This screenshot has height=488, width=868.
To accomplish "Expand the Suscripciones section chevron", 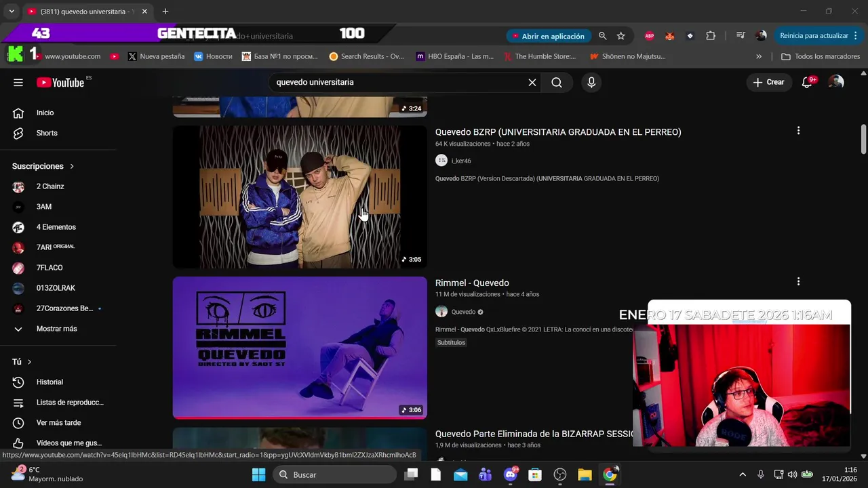I will click(x=72, y=166).
